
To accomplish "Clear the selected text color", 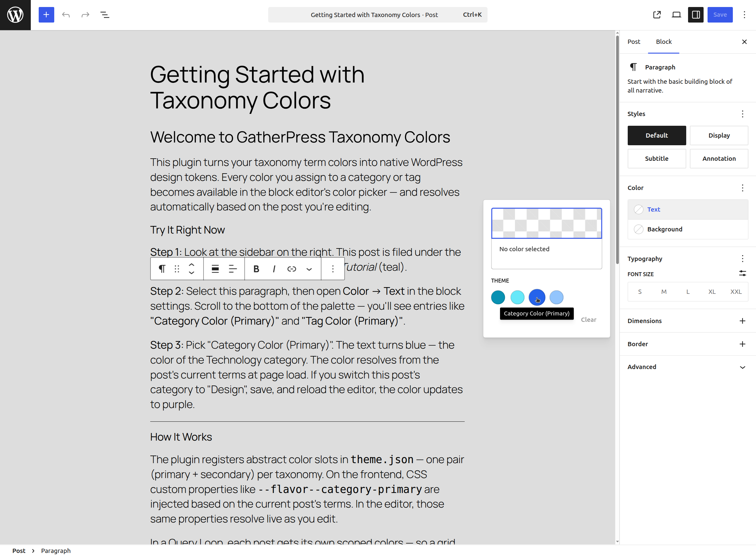I will (589, 320).
